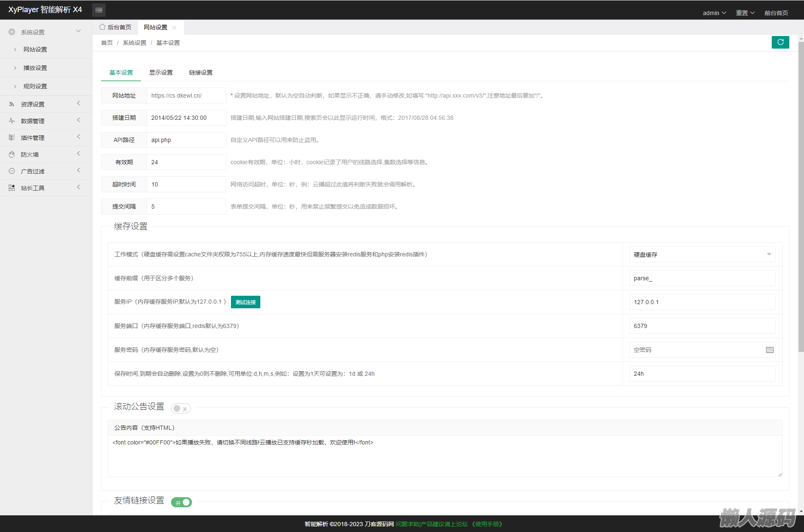
Task: Click the 公告内容 textarea
Action: pyautogui.click(x=445, y=456)
